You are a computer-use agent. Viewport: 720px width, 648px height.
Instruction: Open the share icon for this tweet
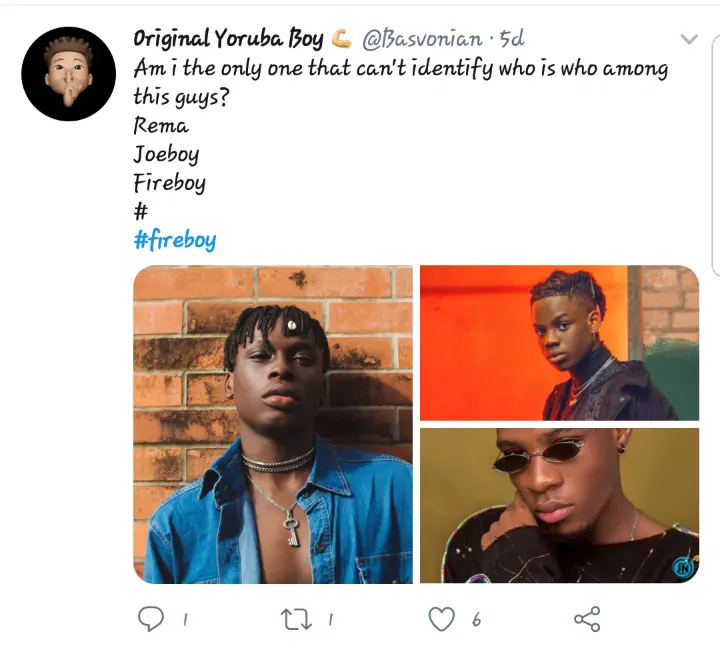click(x=587, y=619)
